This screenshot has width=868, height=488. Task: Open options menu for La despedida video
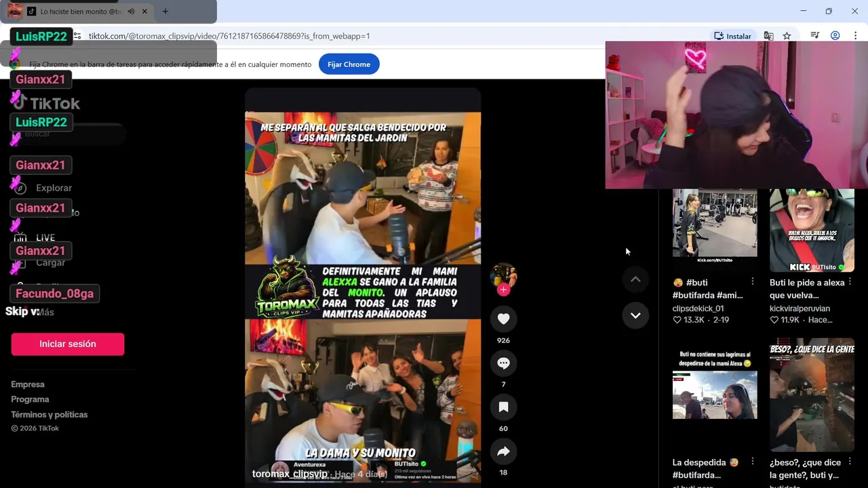[x=753, y=462]
